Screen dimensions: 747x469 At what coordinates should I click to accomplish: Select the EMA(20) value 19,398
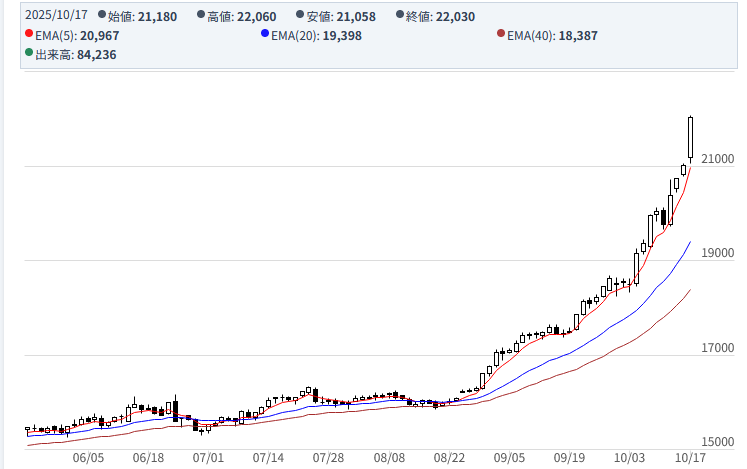click(342, 36)
